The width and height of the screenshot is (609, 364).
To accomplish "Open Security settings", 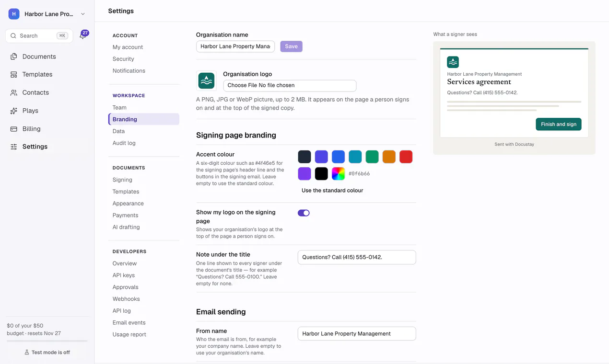I will click(123, 59).
